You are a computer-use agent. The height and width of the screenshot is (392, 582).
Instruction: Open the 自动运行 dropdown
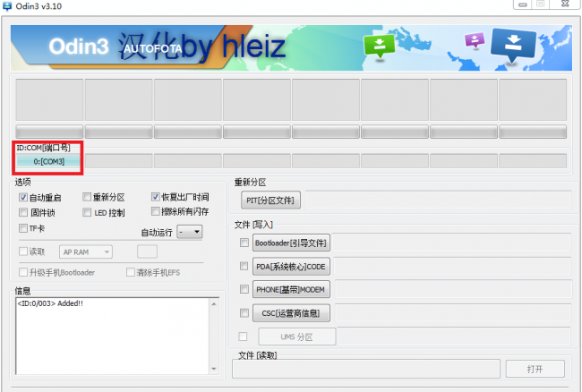[x=190, y=232]
